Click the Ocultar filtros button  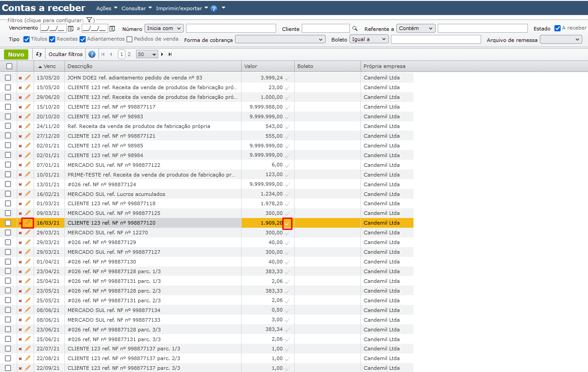click(x=65, y=54)
